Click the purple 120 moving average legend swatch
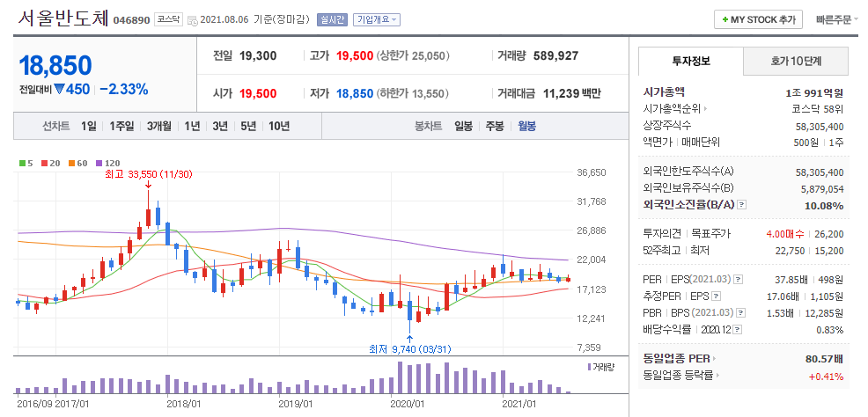This screenshot has height=417, width=868. [99, 163]
